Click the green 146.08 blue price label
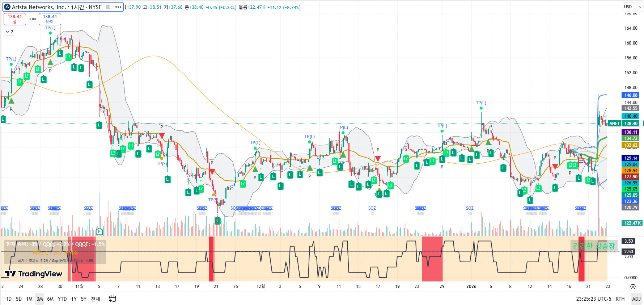644x305 pixels. 631,95
